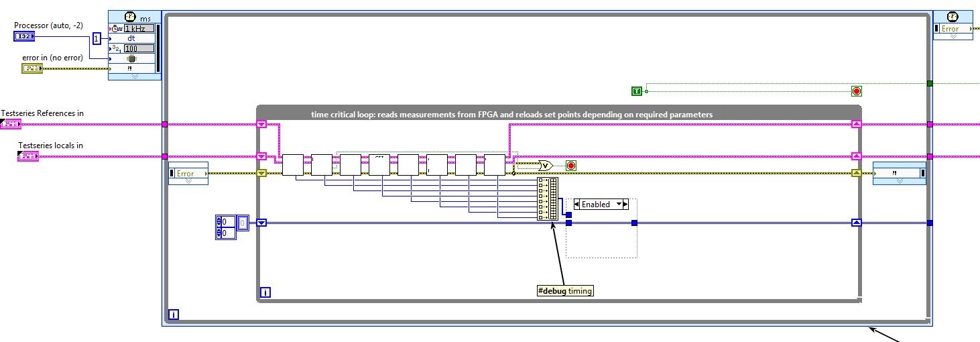980x342 pixels.
Task: Click the top pink right shift register
Action: point(856,124)
